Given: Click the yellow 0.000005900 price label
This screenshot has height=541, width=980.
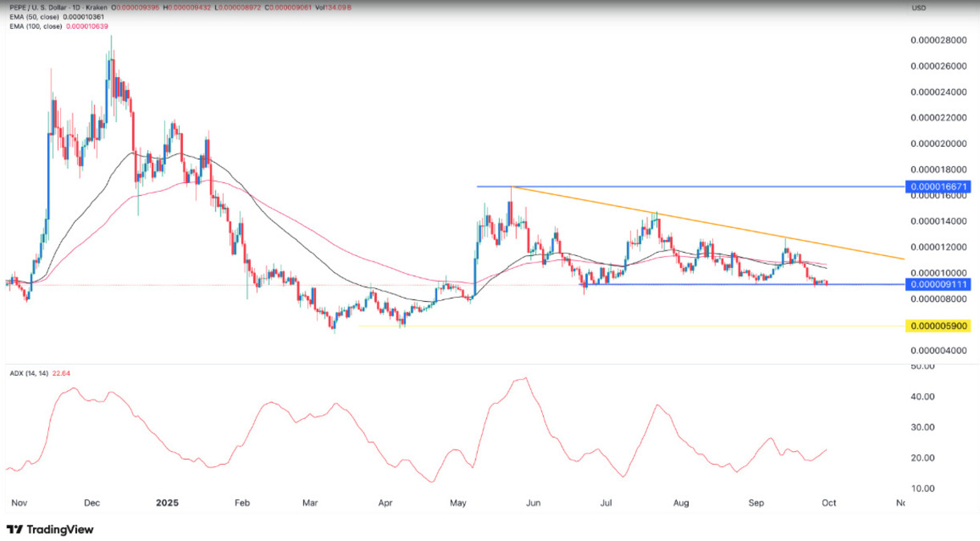Looking at the screenshot, I should point(939,326).
